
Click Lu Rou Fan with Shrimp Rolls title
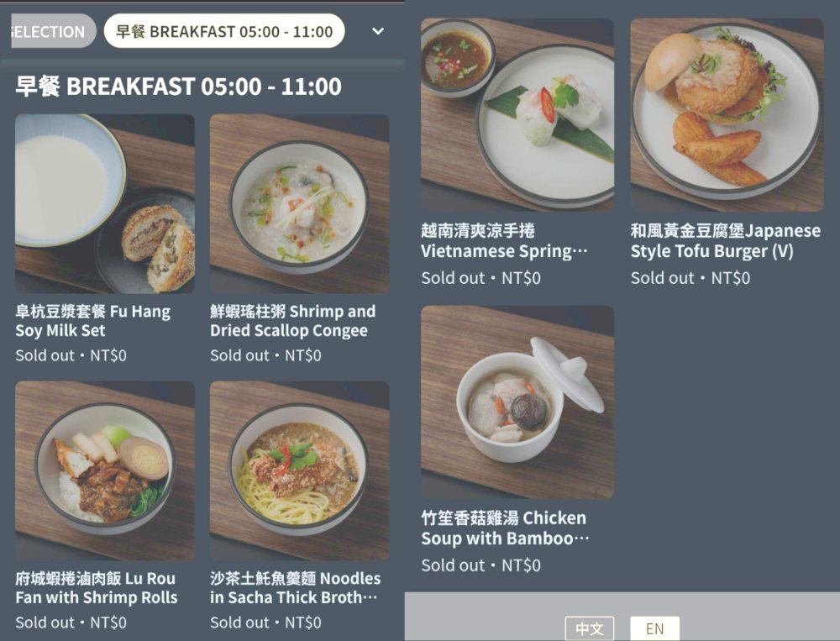click(97, 588)
